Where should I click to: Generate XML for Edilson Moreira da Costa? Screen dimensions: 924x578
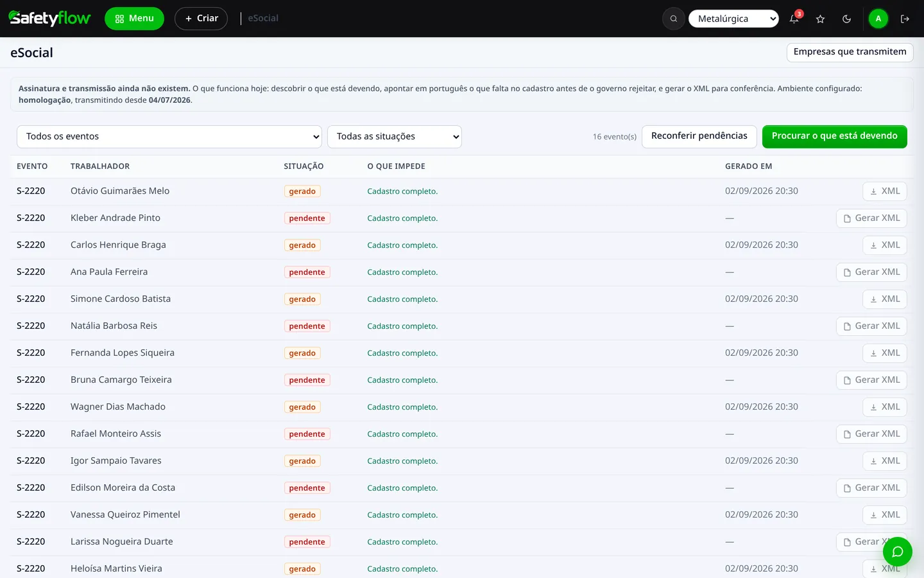(x=871, y=488)
